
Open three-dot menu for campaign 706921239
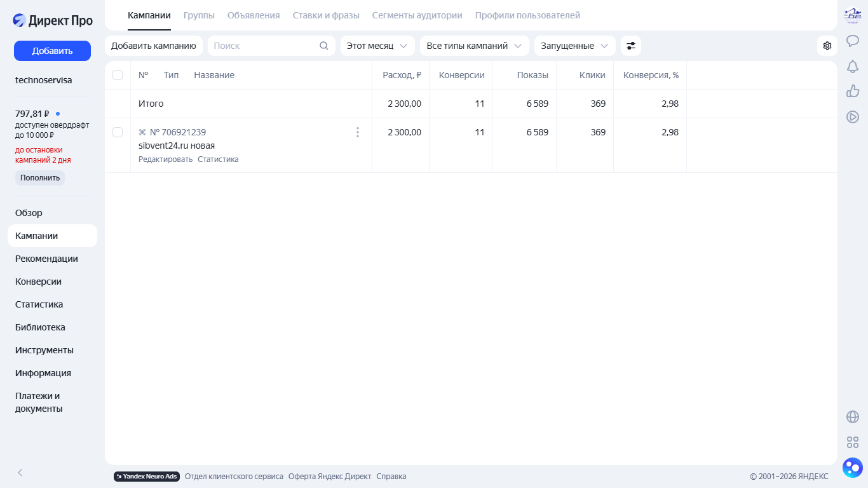point(358,132)
